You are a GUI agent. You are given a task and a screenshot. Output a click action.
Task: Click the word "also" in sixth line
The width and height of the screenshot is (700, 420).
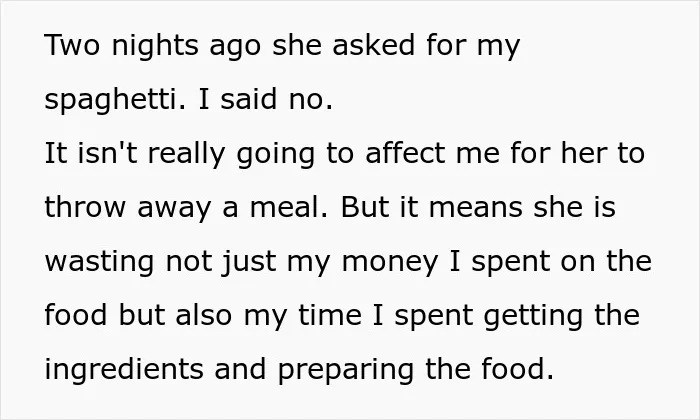[x=204, y=315]
